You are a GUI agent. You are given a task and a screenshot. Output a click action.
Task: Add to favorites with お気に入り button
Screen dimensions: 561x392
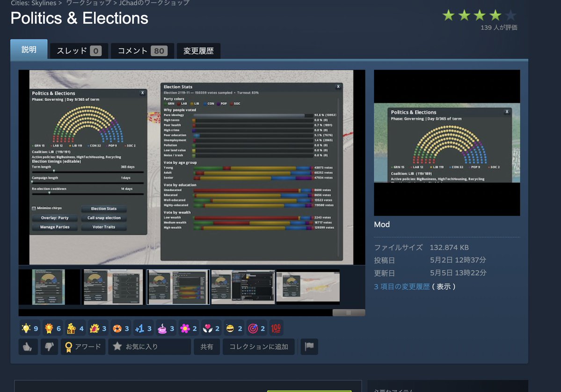coord(150,347)
